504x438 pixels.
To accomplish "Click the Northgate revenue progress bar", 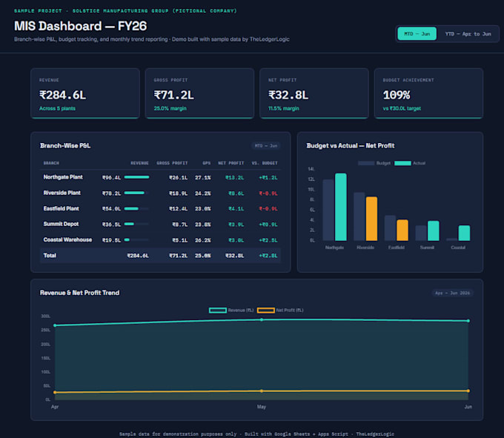I will point(136,177).
